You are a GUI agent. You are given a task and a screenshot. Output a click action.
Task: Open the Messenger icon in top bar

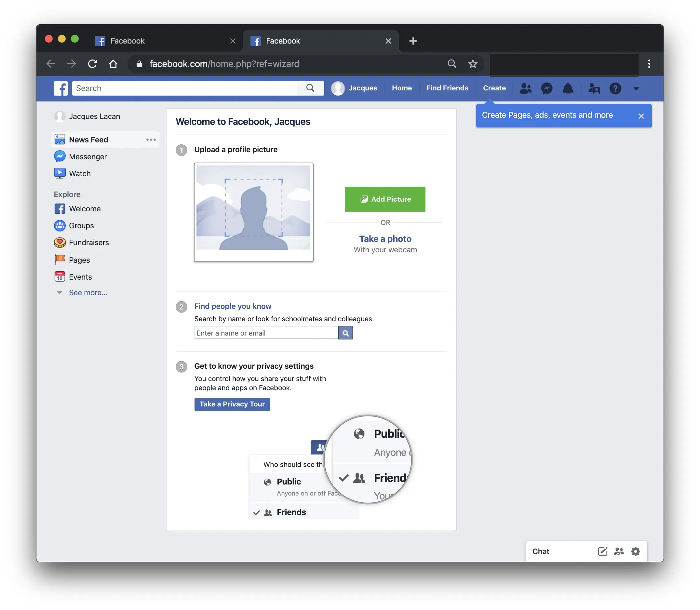[x=547, y=88]
